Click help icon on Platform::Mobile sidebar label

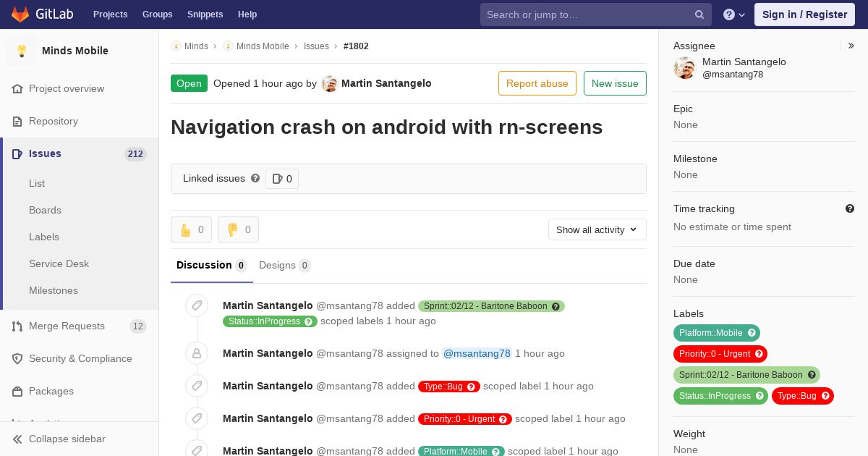752,333
